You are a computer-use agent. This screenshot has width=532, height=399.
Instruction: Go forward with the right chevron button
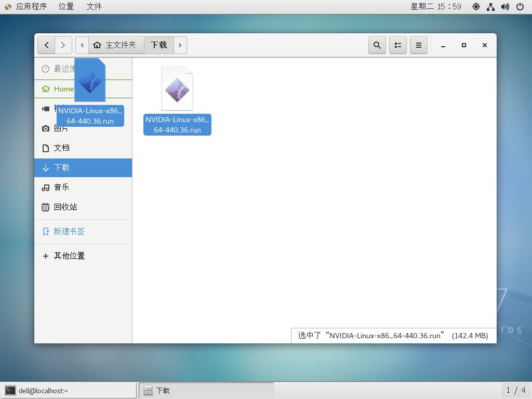pyautogui.click(x=63, y=45)
